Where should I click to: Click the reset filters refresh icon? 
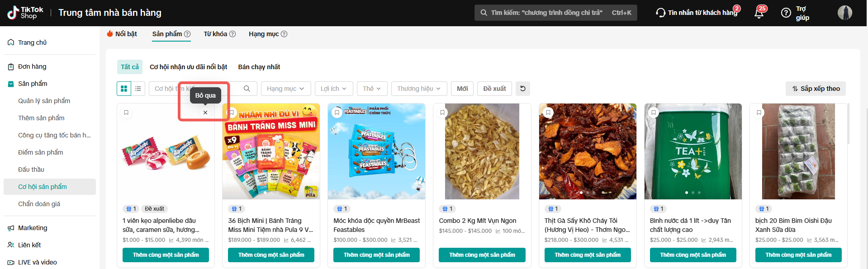[x=522, y=89]
